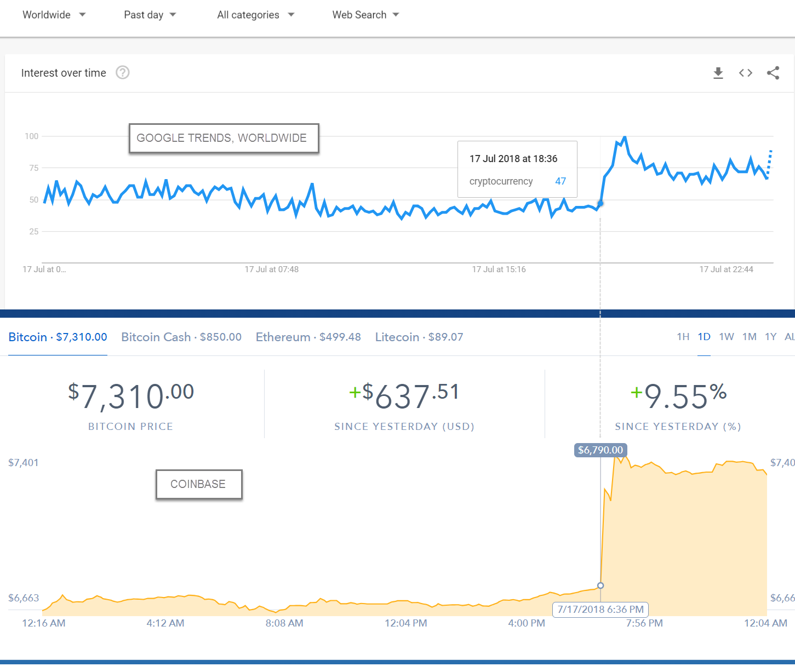Open the Web Search type dropdown
This screenshot has height=672, width=795.
click(x=366, y=15)
